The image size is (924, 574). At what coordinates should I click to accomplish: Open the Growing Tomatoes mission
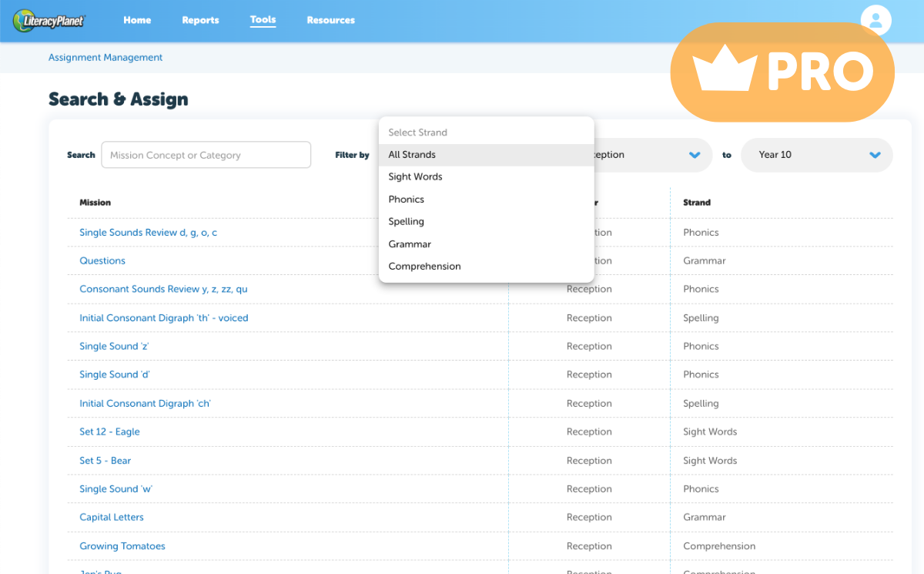pos(122,546)
